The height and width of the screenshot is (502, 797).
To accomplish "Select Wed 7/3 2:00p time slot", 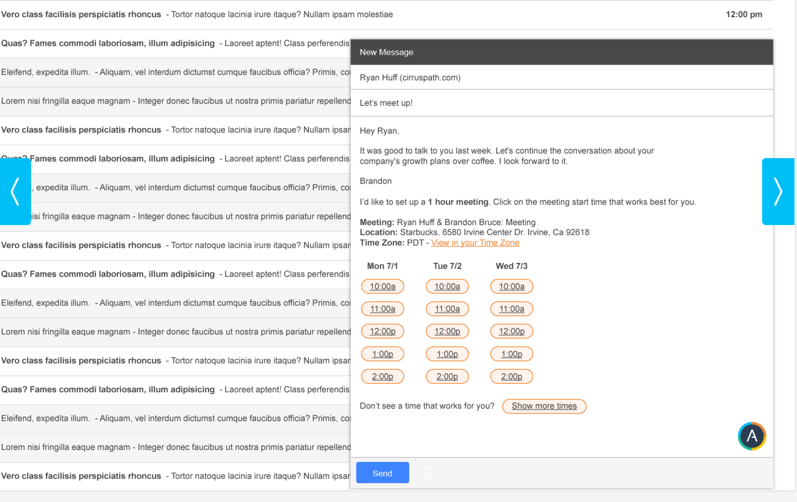I will point(511,377).
